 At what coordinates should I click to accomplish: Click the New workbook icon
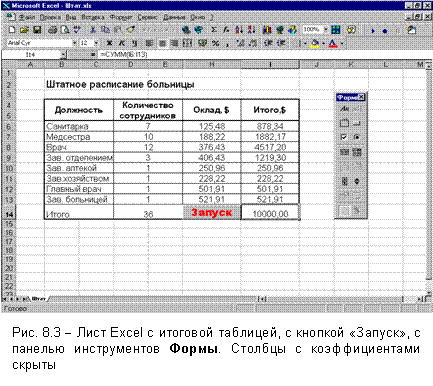pyautogui.click(x=12, y=30)
